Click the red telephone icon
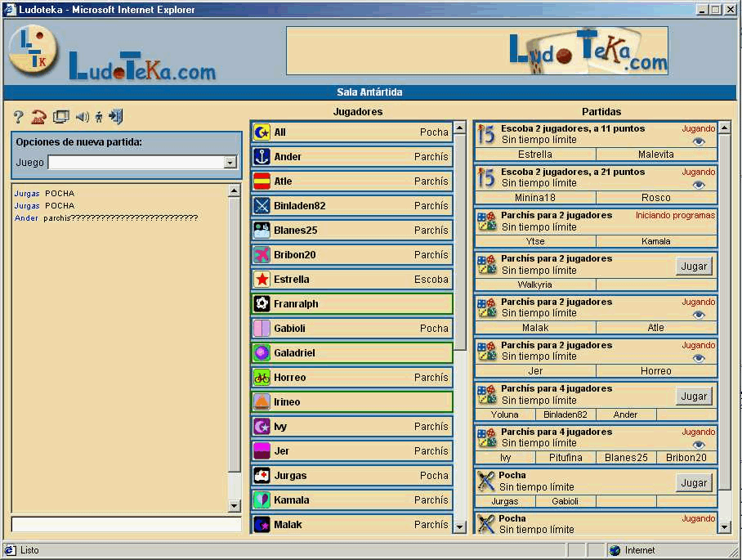This screenshot has width=742, height=560. click(x=38, y=117)
